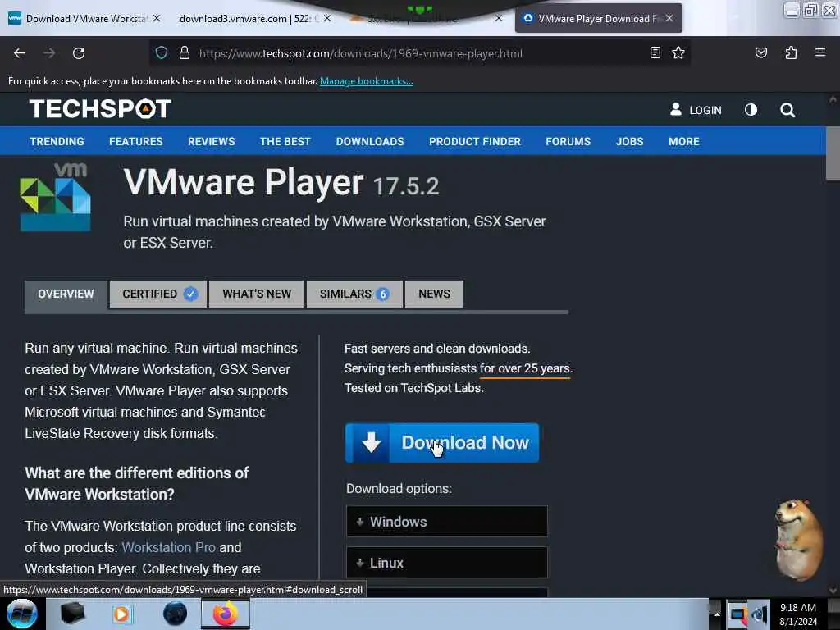840x630 pixels.
Task: Click the white down-arrow on Download Now
Action: coord(371,442)
